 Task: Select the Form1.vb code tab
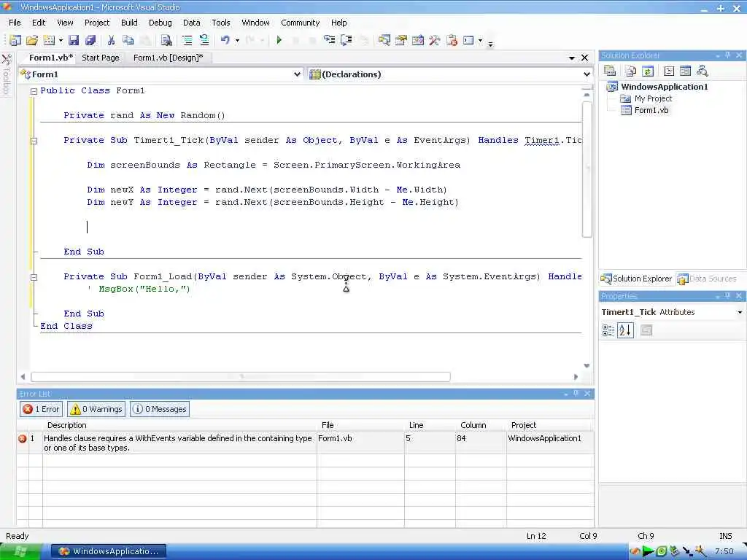[x=51, y=58]
